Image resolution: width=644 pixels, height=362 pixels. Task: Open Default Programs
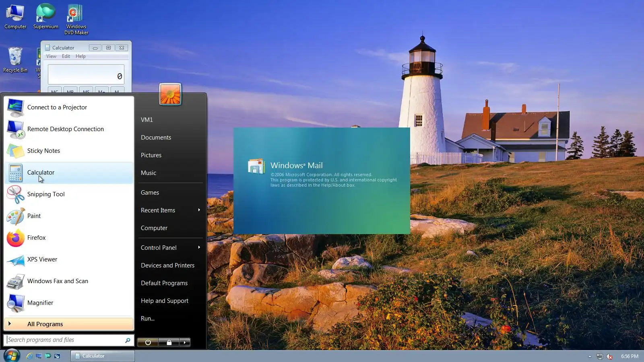[170, 283]
